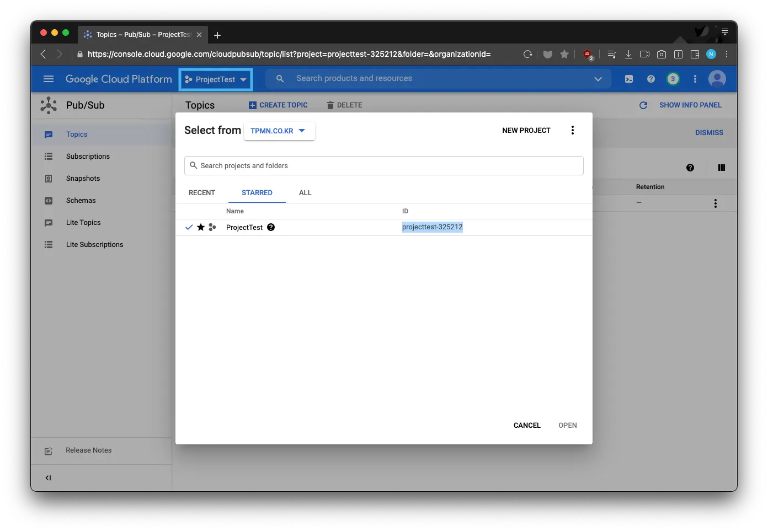Open the tab list menu in the title bar
Screen dimensions: 768x532
[x=725, y=32]
